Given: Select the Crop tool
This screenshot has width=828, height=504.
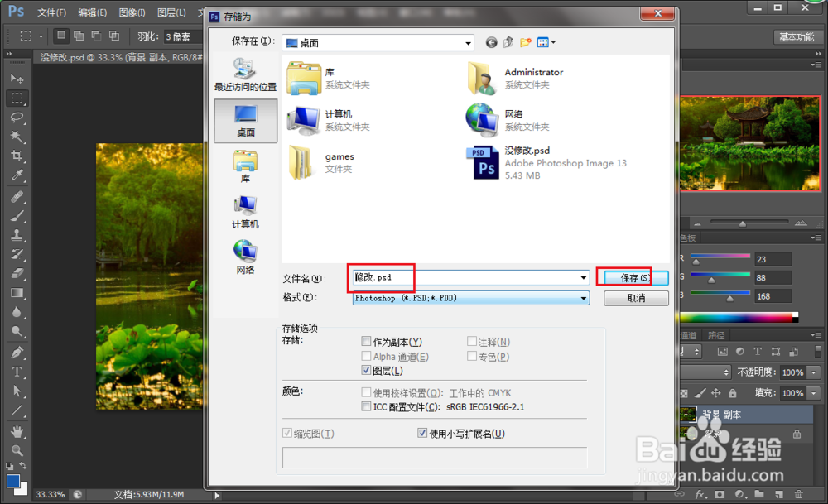Looking at the screenshot, I should pyautogui.click(x=17, y=156).
